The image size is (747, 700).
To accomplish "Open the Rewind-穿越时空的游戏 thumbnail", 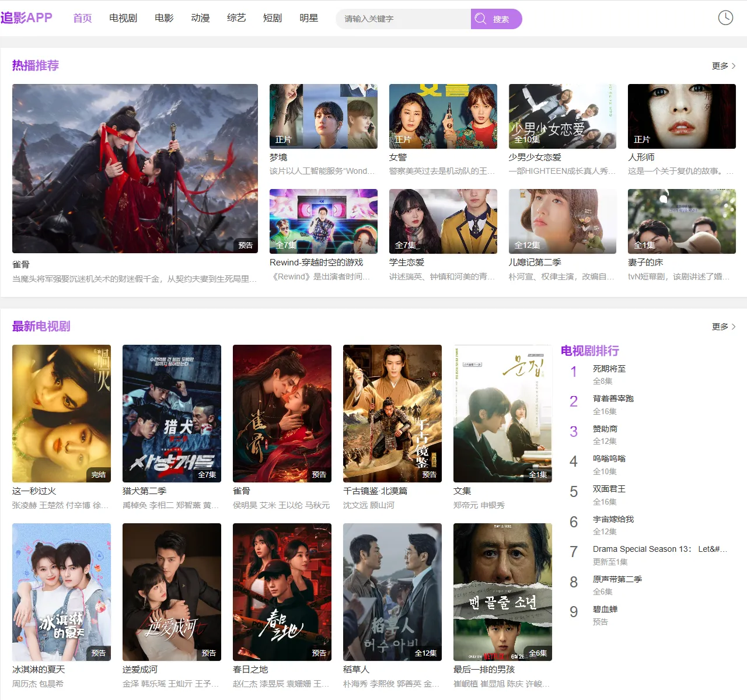I will (323, 221).
